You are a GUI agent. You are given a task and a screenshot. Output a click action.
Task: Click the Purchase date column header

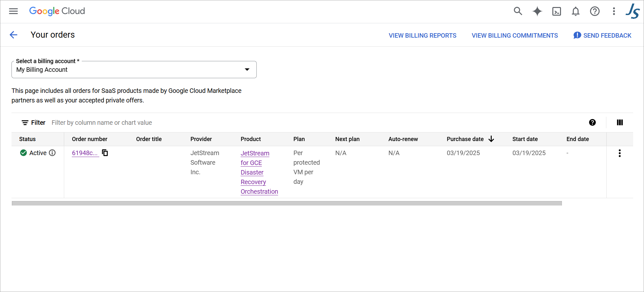click(x=465, y=139)
